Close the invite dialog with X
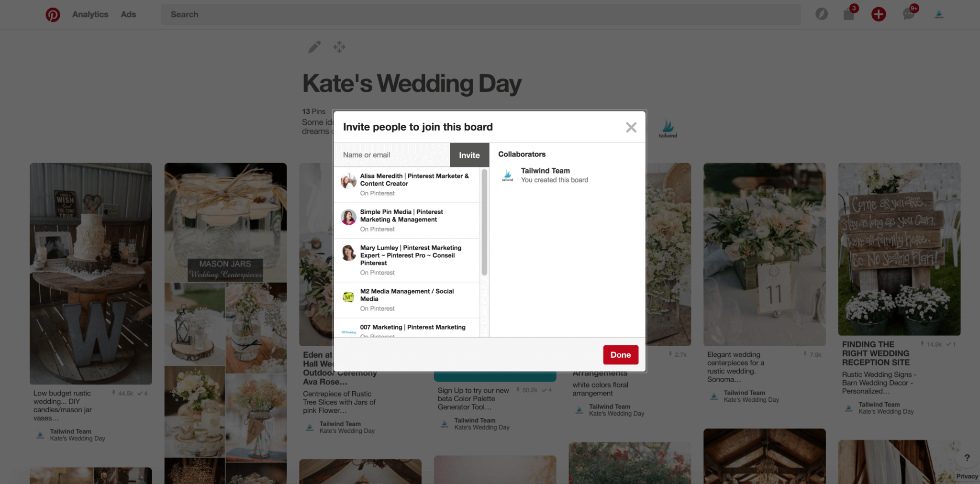The width and height of the screenshot is (980, 484). [631, 127]
